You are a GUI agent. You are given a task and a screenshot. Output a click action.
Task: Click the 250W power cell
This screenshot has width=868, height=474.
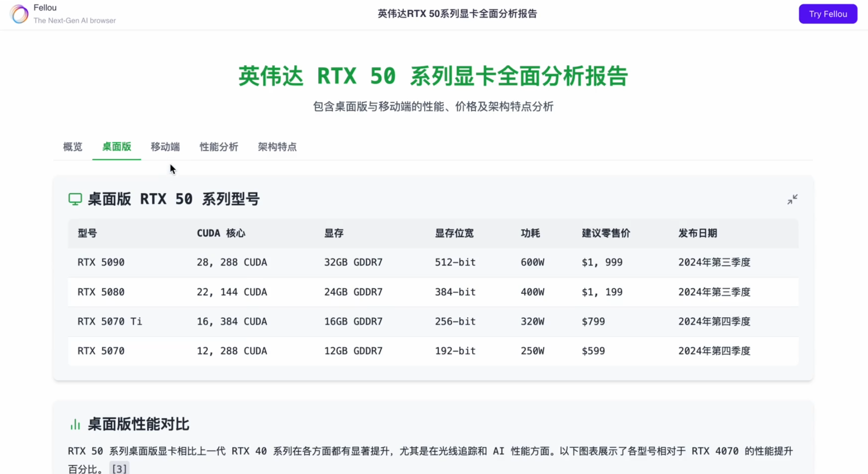[x=532, y=351]
